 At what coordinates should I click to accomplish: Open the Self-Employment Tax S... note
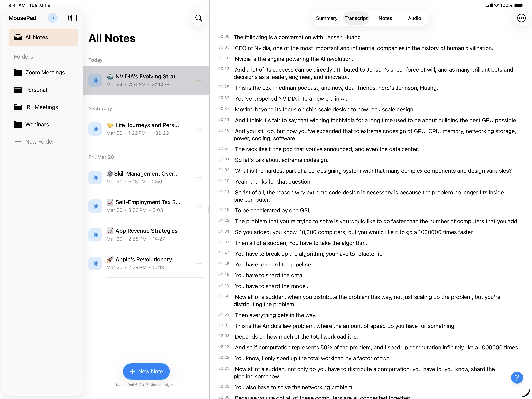(x=146, y=206)
